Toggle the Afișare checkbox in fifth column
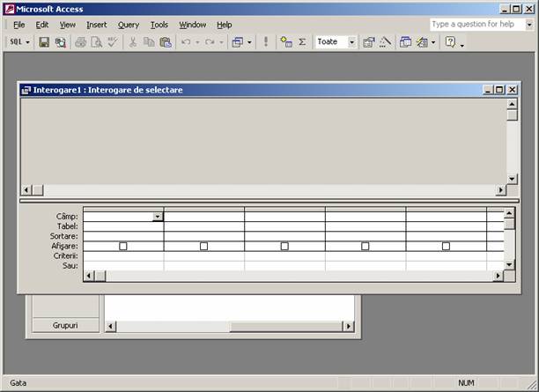This screenshot has height=392, width=539. coord(446,247)
